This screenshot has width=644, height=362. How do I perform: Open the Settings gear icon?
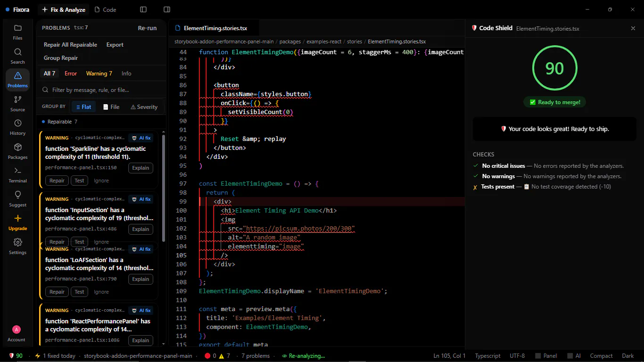pos(17,247)
